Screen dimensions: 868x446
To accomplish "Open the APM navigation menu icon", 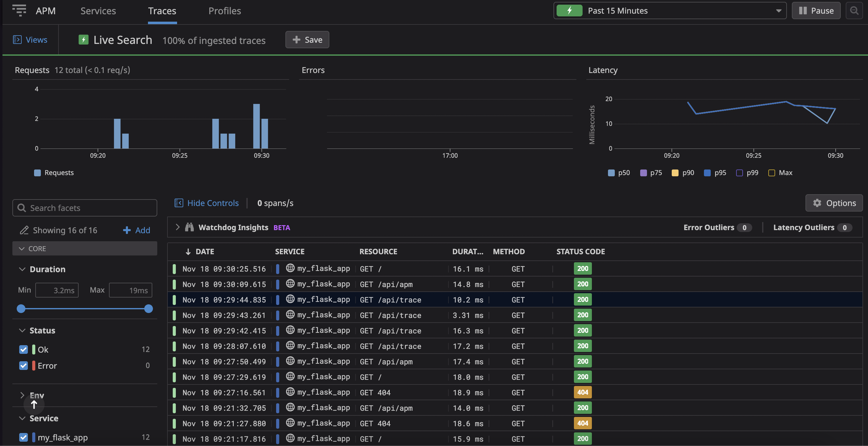I will (19, 11).
